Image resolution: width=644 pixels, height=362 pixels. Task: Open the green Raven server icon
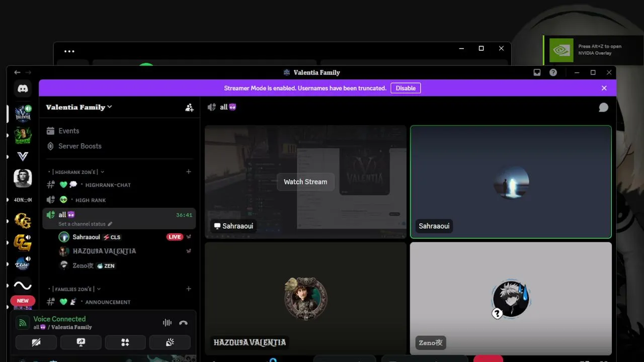coord(23,135)
